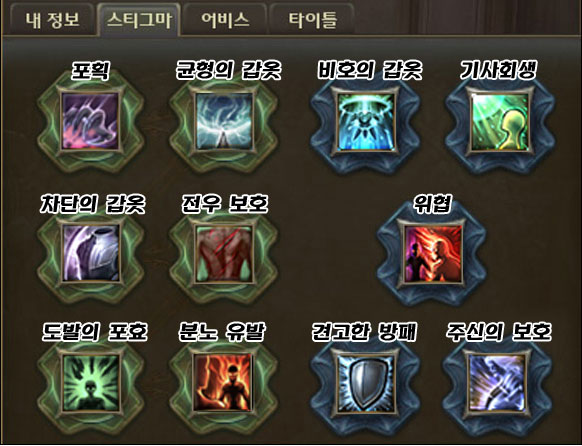Open the 내 정보 tab
This screenshot has height=446, width=582.
[52, 20]
